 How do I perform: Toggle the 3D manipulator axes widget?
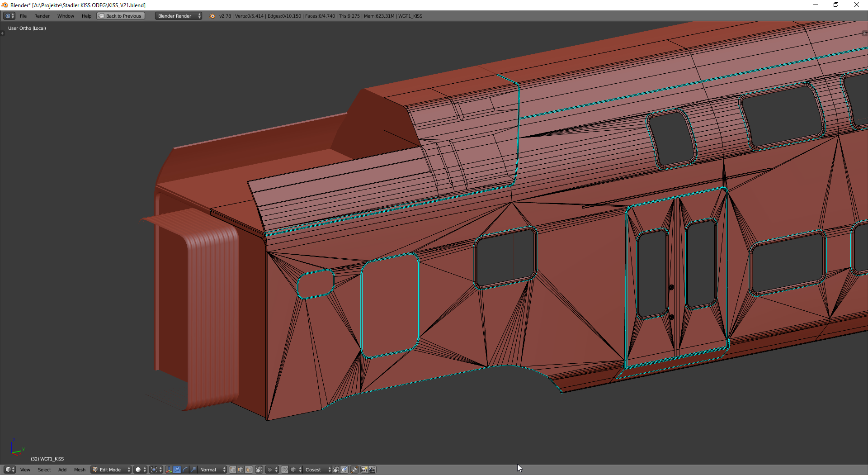click(x=169, y=470)
